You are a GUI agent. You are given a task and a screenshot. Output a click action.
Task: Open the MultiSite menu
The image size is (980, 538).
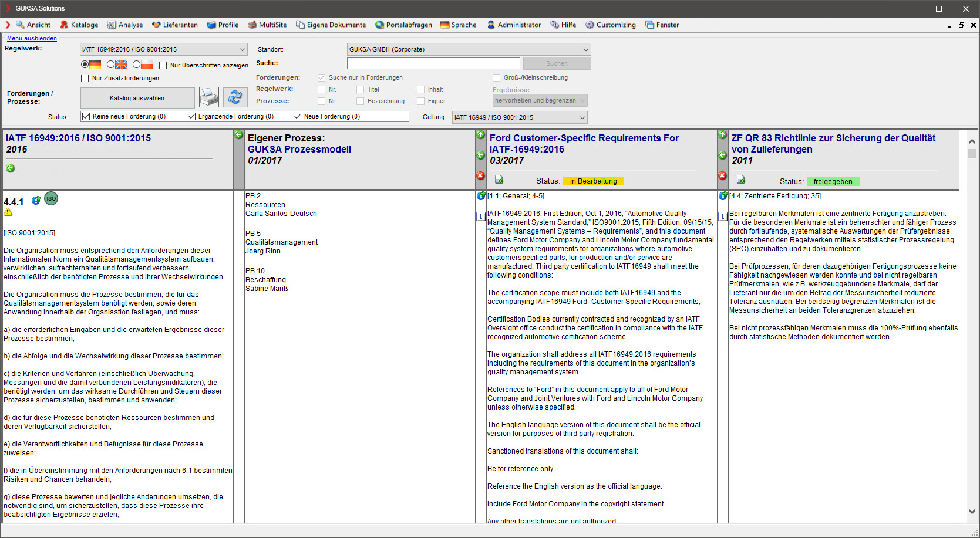click(267, 25)
